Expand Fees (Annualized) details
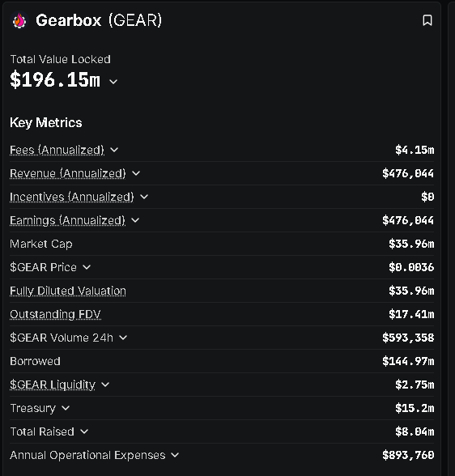 click(114, 150)
